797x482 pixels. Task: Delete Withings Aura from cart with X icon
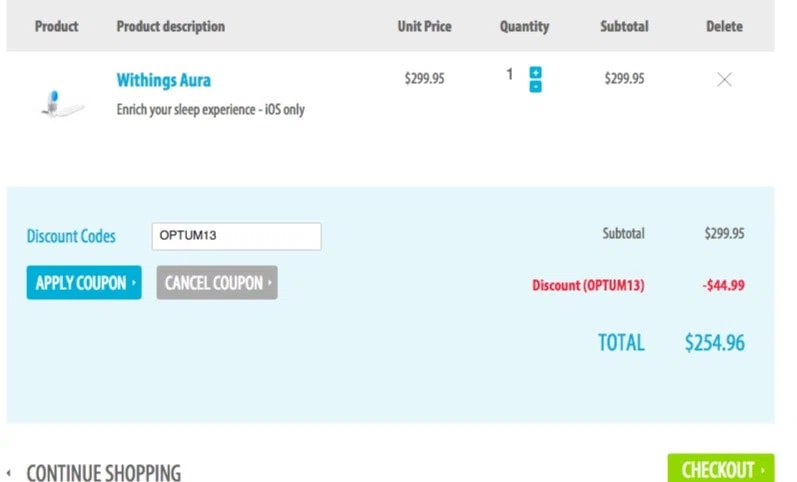pyautogui.click(x=724, y=79)
